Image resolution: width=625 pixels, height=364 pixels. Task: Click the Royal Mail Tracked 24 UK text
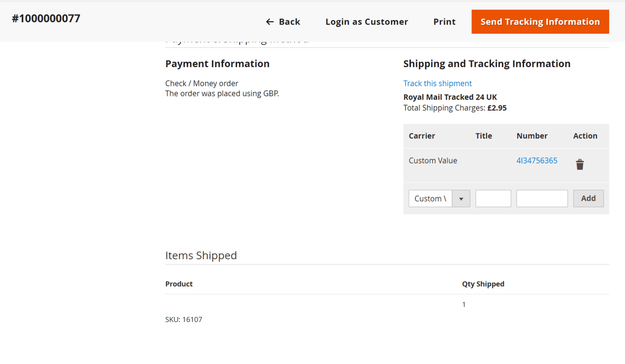[x=450, y=97]
